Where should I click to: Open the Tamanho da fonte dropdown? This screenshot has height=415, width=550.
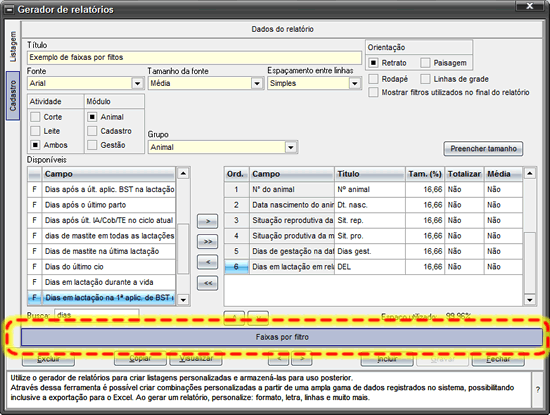[257, 83]
